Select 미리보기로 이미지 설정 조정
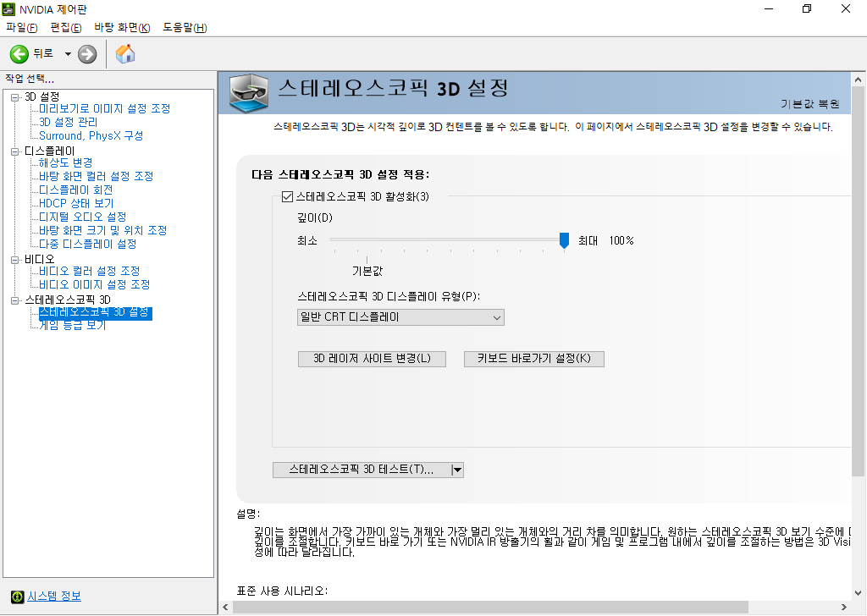The width and height of the screenshot is (867, 616). (104, 109)
